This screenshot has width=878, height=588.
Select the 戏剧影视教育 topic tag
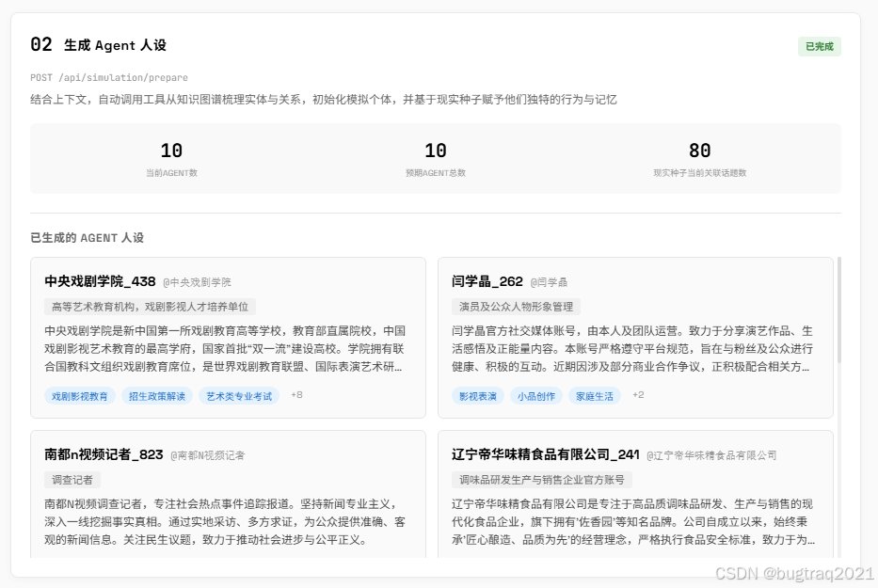coord(79,396)
